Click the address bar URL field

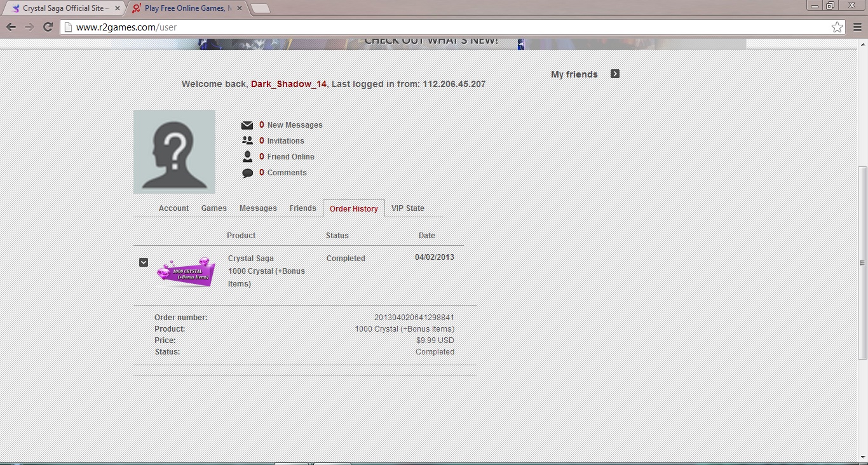(x=445, y=27)
